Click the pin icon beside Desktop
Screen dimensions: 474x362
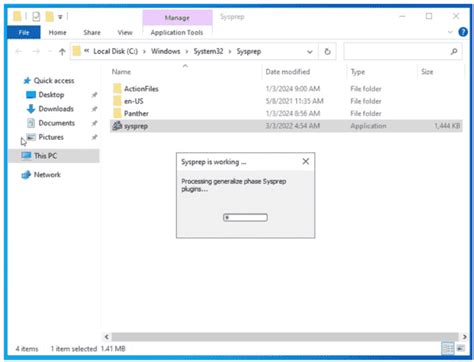point(94,95)
